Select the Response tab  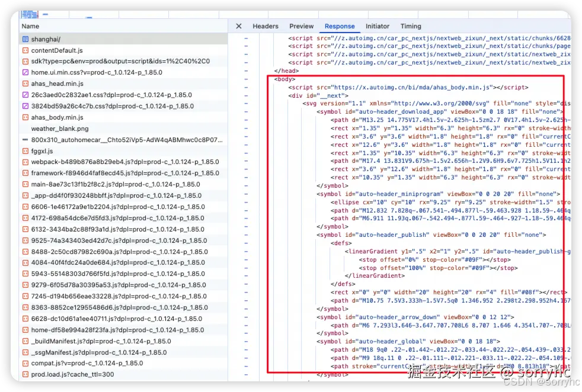pos(340,26)
